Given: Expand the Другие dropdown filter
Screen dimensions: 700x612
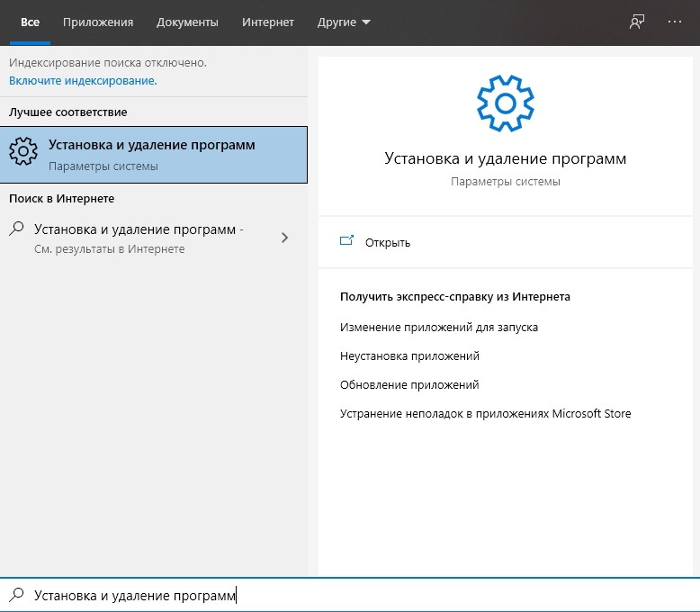Looking at the screenshot, I should click(344, 22).
